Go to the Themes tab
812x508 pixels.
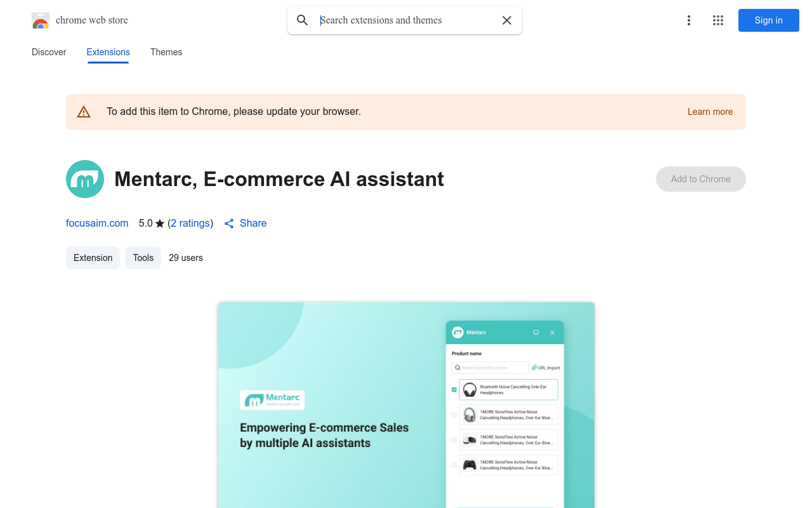pos(166,52)
